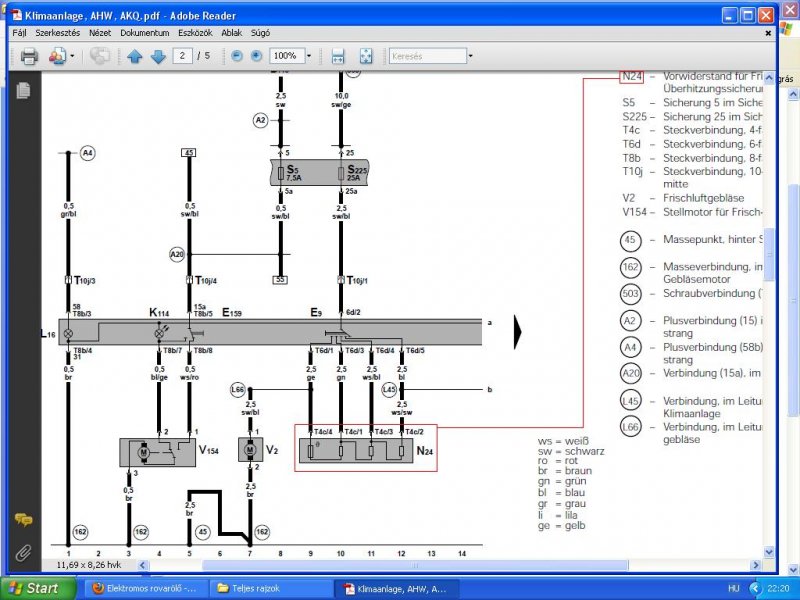Switch to Teljes rajzok folder in taskbar
Viewport: 800px width, 600px height.
click(x=271, y=589)
